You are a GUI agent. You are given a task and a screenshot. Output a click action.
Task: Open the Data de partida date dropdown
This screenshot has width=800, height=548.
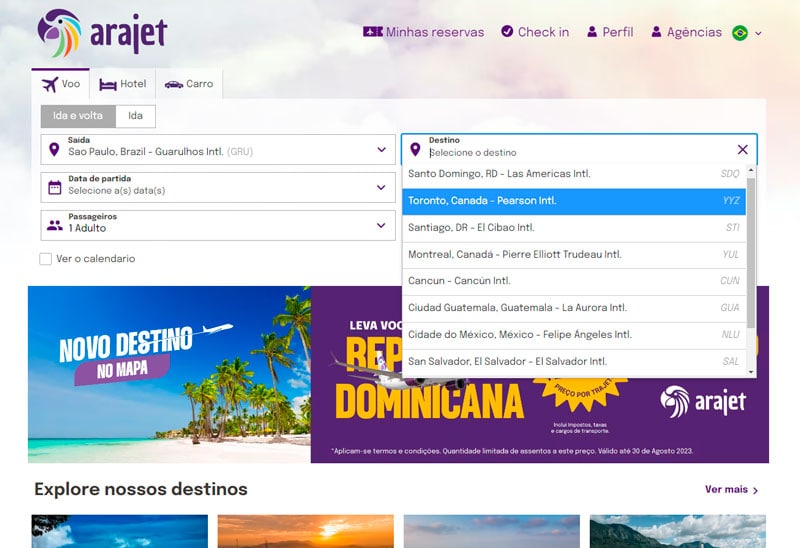pyautogui.click(x=381, y=187)
